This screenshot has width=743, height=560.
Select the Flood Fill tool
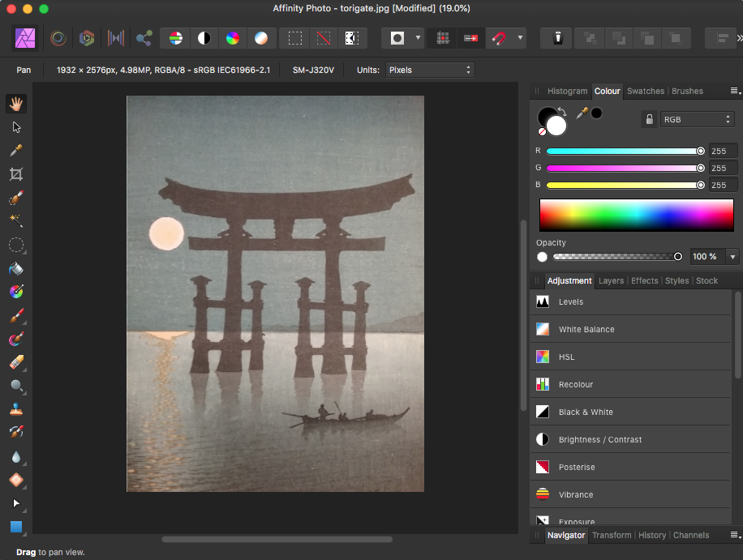(16, 268)
